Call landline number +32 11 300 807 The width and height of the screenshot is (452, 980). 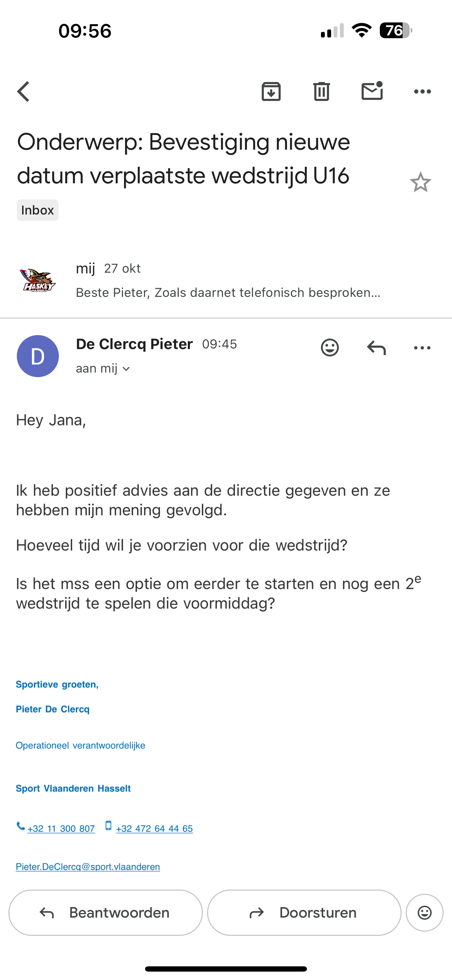pyautogui.click(x=61, y=828)
